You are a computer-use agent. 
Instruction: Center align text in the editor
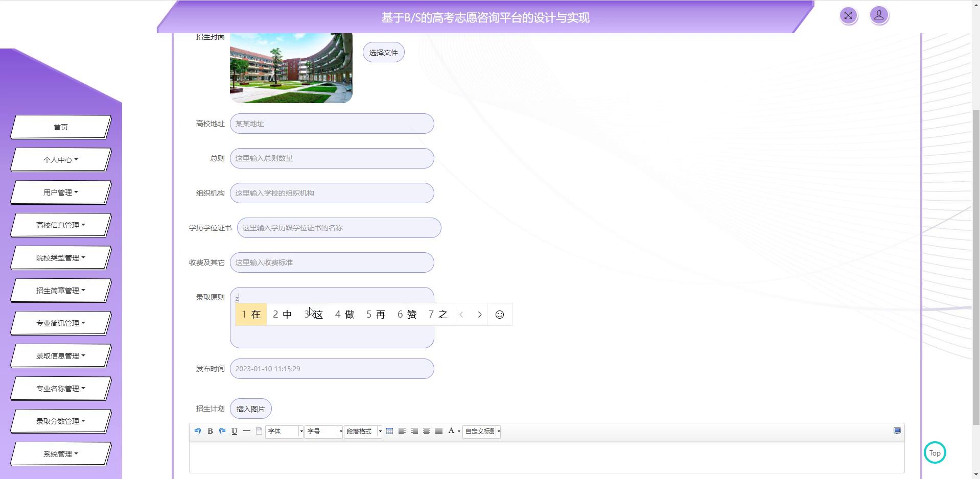coord(427,431)
